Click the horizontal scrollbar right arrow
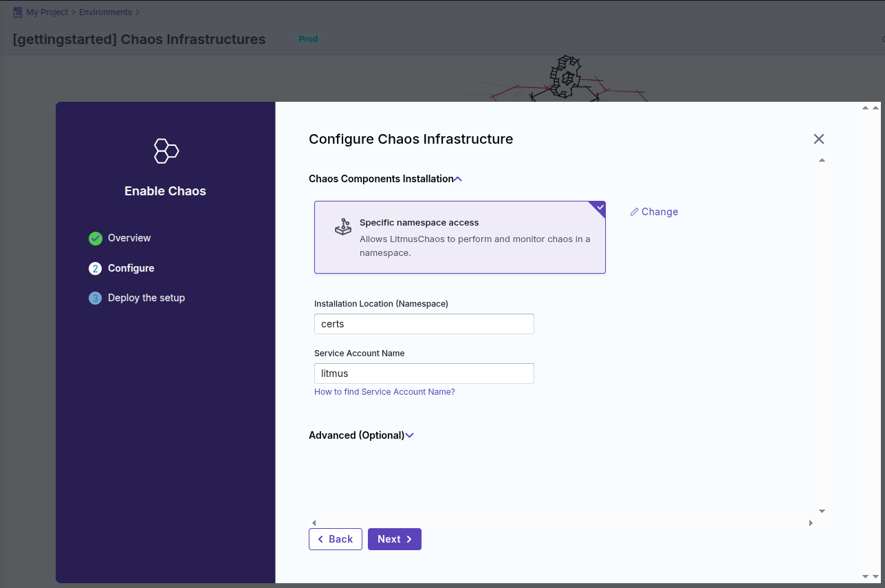Viewport: 885px width, 588px height. [811, 523]
